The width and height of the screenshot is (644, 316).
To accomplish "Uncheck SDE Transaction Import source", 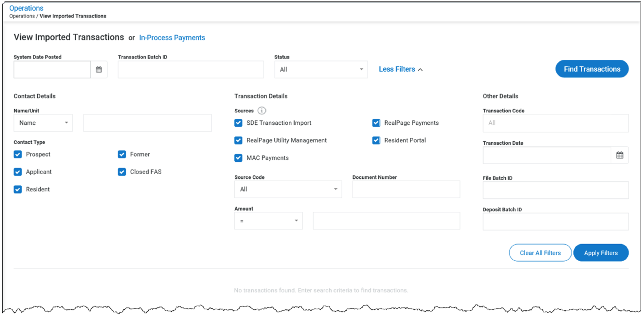I will click(x=238, y=123).
